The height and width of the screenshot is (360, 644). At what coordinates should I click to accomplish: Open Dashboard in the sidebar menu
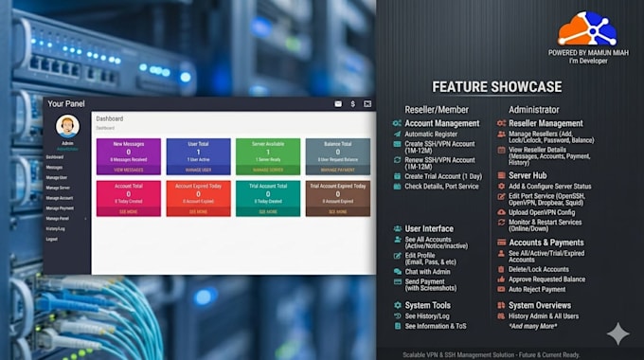point(55,157)
